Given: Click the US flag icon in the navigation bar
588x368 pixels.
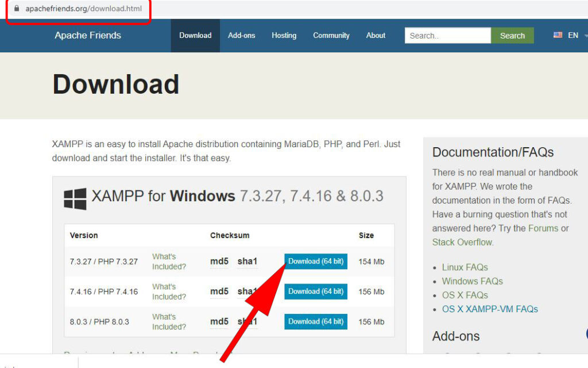Looking at the screenshot, I should pyautogui.click(x=557, y=35).
